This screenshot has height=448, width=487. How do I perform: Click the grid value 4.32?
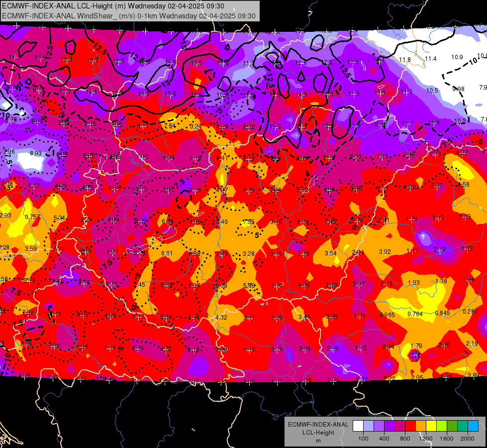(x=221, y=318)
